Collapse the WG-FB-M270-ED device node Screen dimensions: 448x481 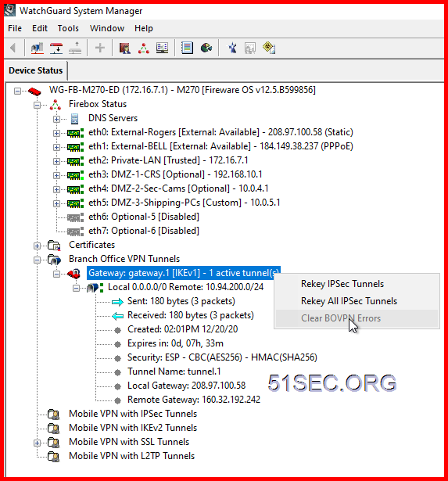[17, 91]
